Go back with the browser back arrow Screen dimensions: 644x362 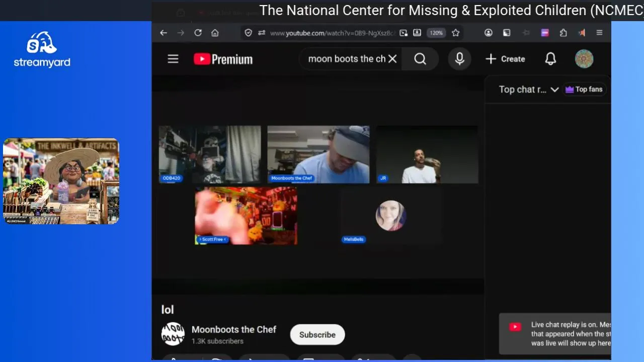click(164, 33)
